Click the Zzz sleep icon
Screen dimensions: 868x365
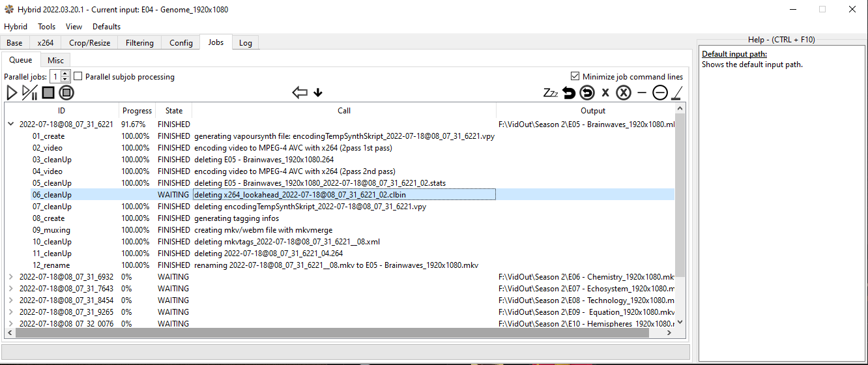click(551, 93)
